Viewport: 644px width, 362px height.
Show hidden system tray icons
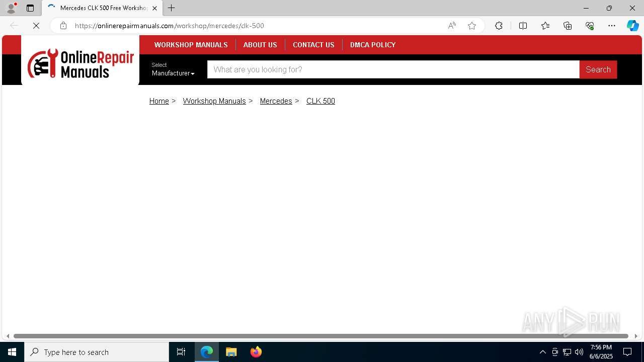click(542, 352)
